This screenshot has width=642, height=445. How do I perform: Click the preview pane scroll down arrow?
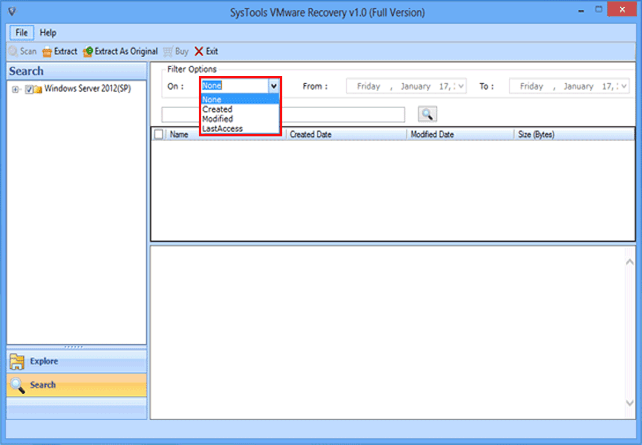(x=630, y=403)
